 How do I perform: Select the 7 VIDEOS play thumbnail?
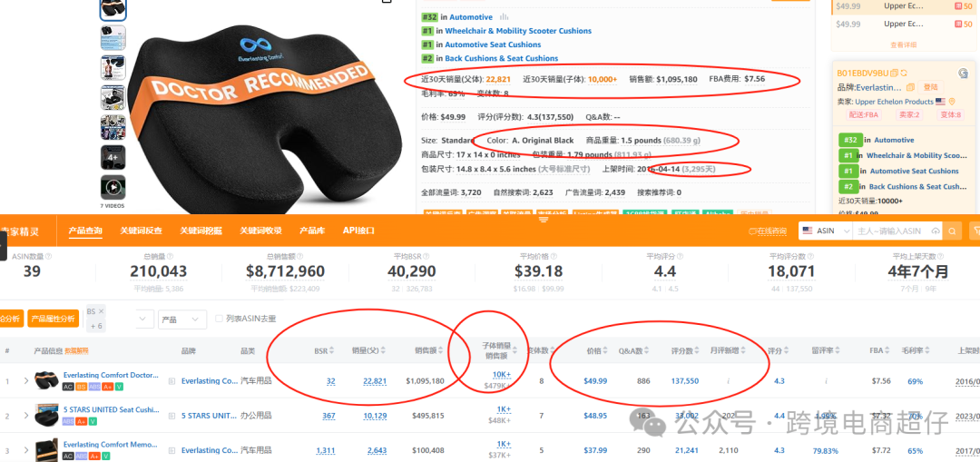[113, 188]
